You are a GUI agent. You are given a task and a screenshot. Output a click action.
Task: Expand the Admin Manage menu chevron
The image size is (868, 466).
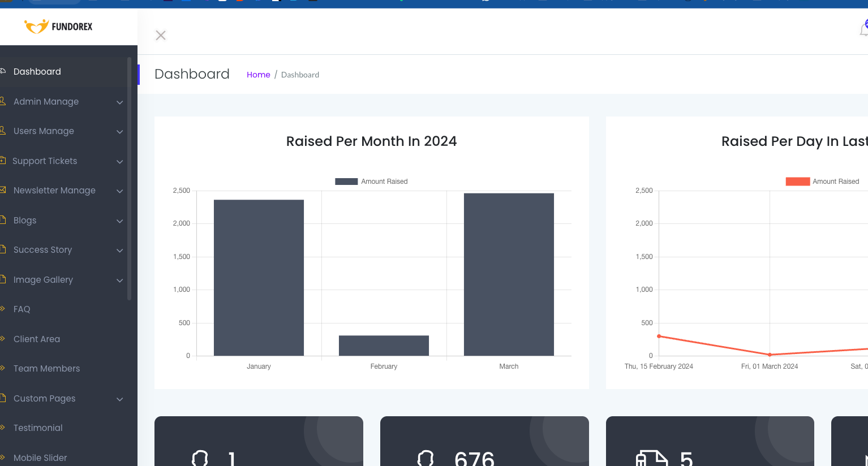pyautogui.click(x=120, y=102)
